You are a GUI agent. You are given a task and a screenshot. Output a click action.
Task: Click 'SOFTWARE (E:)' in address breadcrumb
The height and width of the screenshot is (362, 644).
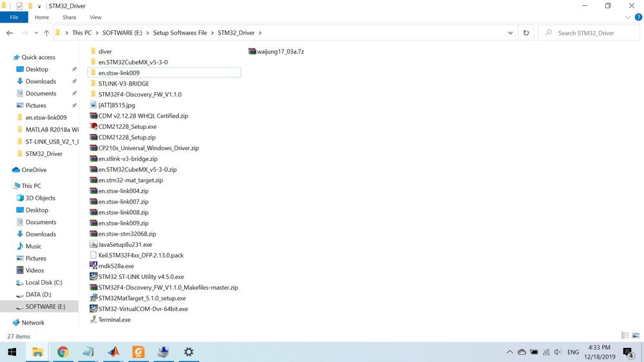(x=122, y=33)
